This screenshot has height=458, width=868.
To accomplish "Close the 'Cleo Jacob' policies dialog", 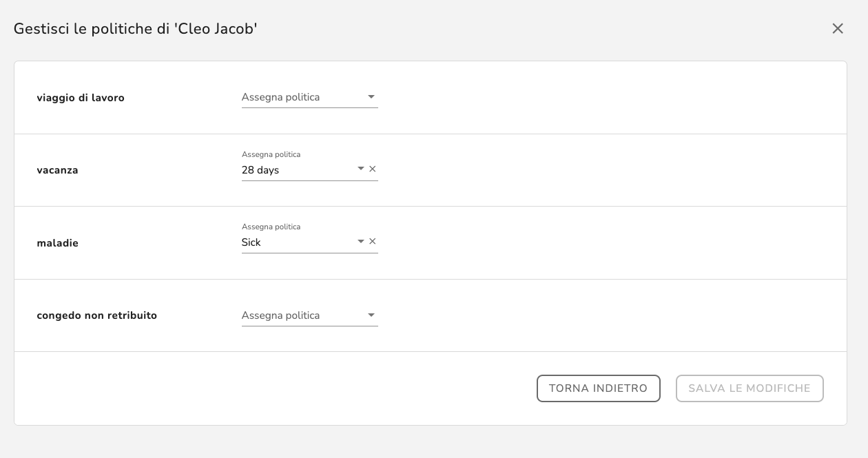I will click(838, 28).
